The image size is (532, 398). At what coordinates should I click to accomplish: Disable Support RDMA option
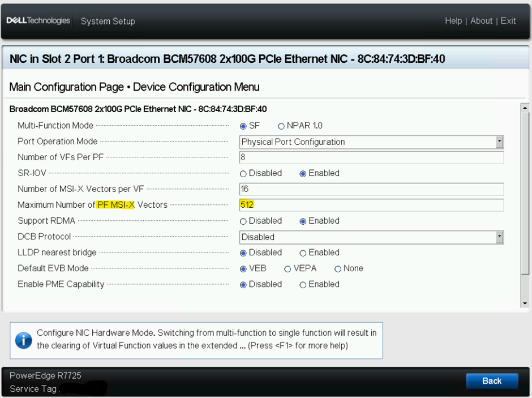click(x=243, y=221)
